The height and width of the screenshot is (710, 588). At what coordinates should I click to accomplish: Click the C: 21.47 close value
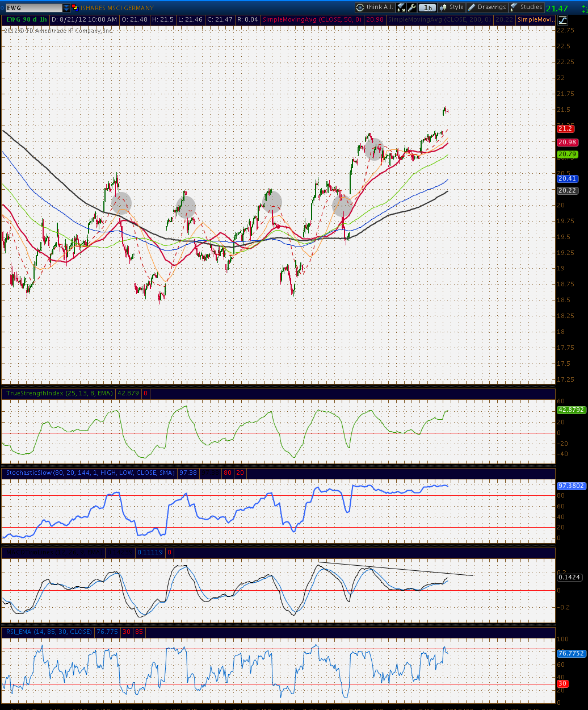pos(220,19)
